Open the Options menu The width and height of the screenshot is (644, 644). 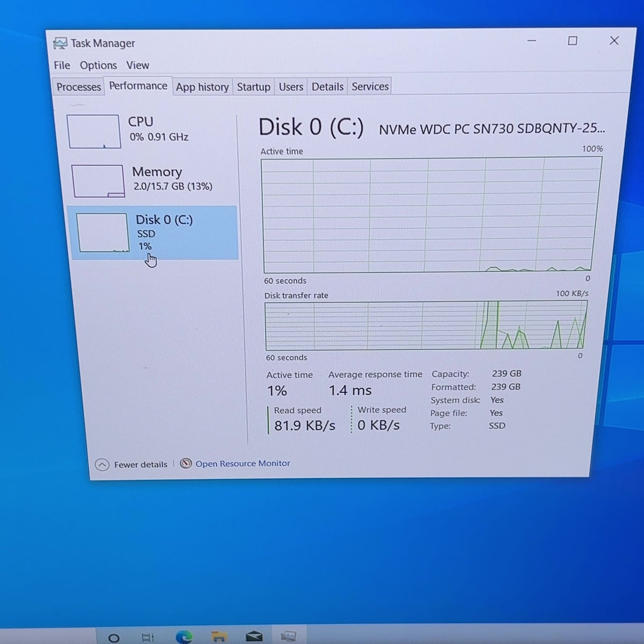click(x=98, y=65)
